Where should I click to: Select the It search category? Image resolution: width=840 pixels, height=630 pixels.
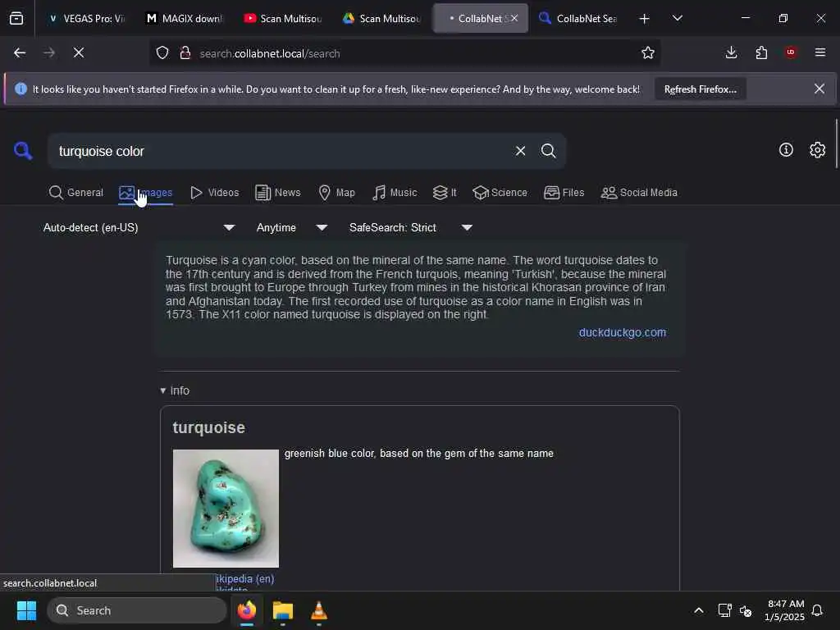pyautogui.click(x=445, y=192)
